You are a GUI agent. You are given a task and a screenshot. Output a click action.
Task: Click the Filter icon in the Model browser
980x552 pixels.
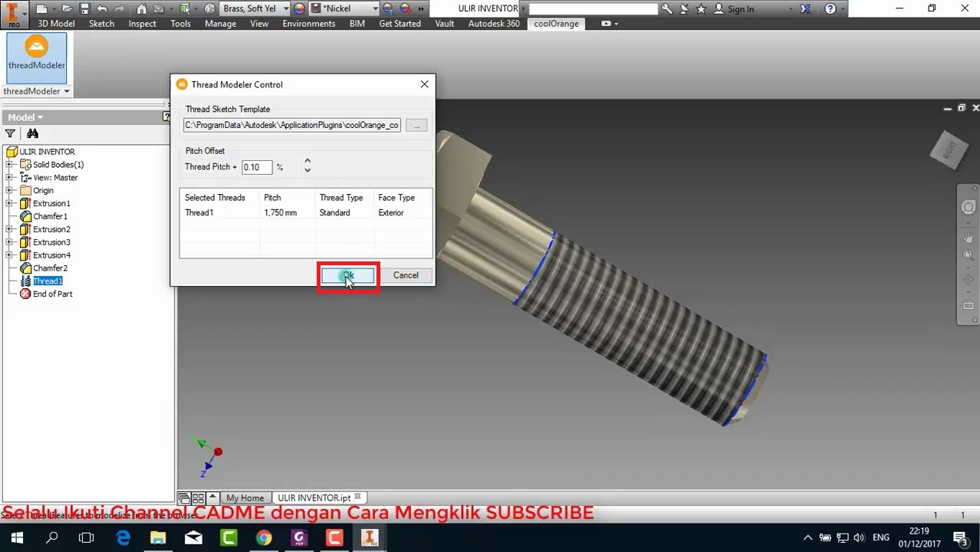[11, 133]
